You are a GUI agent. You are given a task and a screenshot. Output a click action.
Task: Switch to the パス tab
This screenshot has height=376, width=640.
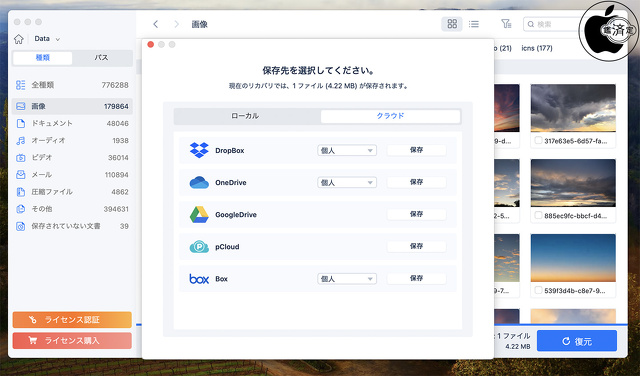(x=102, y=58)
